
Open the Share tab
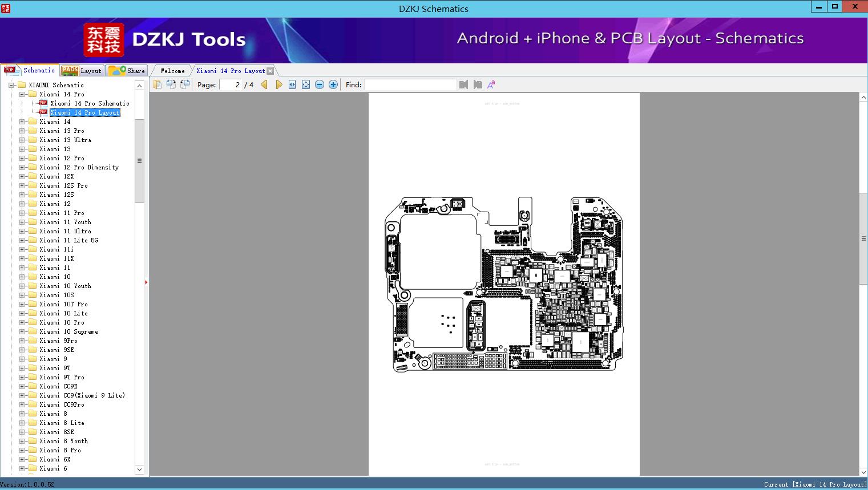[x=127, y=71]
